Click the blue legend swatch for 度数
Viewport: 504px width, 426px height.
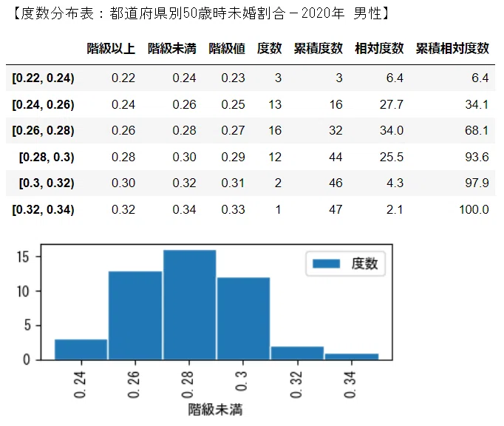coord(326,264)
